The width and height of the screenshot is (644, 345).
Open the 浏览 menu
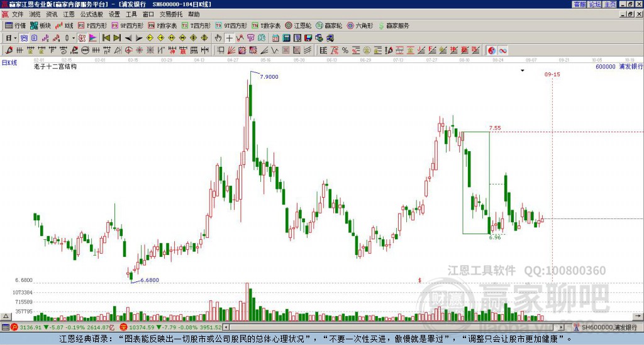(35, 14)
